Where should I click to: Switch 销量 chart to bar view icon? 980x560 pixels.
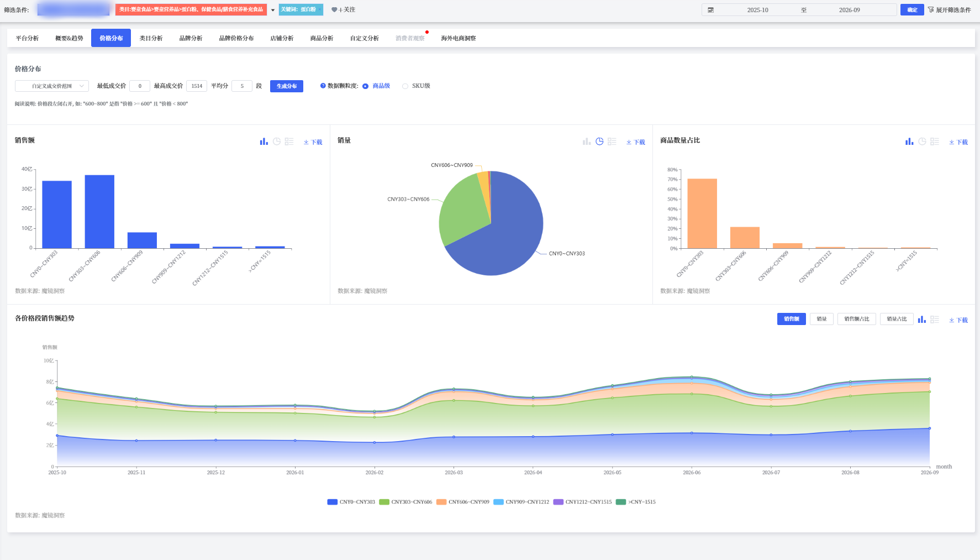click(587, 142)
